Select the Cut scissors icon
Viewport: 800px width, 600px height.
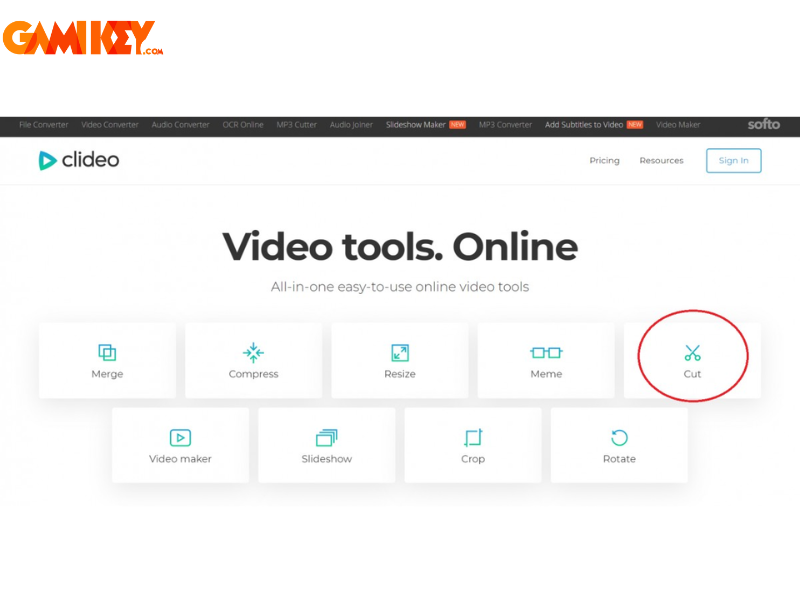[692, 353]
